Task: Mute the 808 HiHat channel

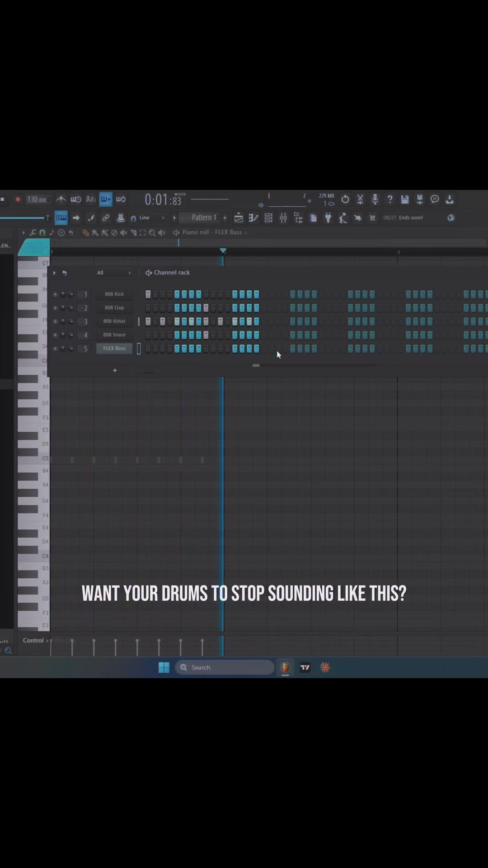Action: (x=55, y=321)
